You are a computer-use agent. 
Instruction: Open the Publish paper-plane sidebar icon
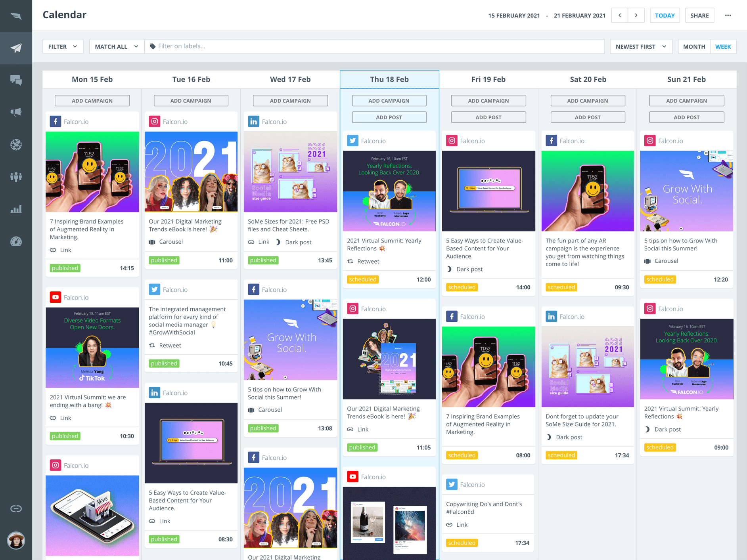[16, 48]
